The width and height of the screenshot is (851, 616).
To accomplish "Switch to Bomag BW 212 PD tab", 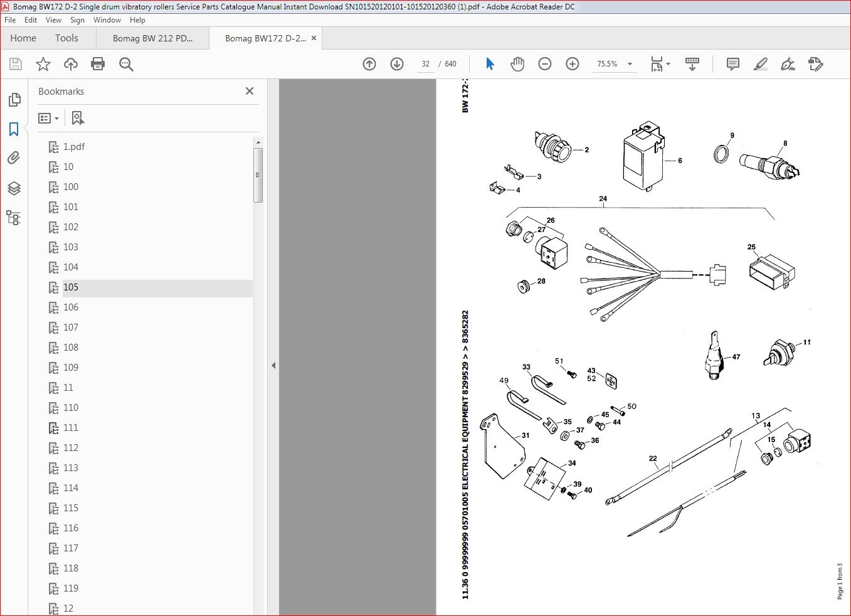I will pos(152,38).
